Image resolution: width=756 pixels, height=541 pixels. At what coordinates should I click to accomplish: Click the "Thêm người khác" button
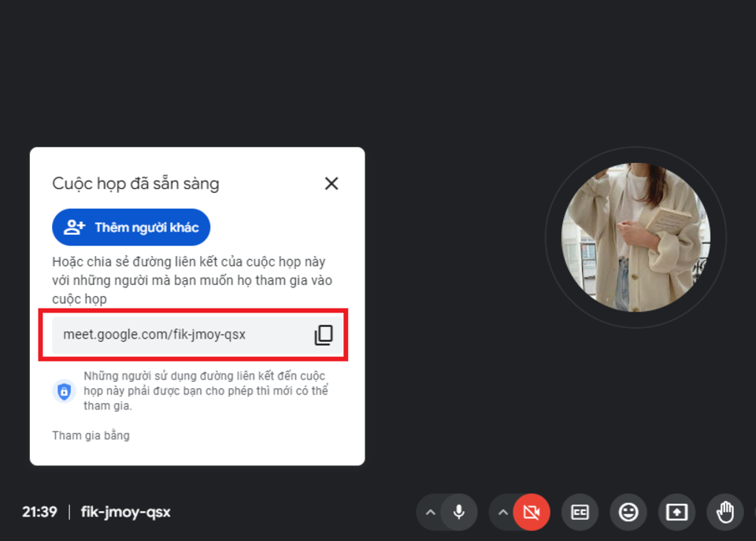point(131,228)
